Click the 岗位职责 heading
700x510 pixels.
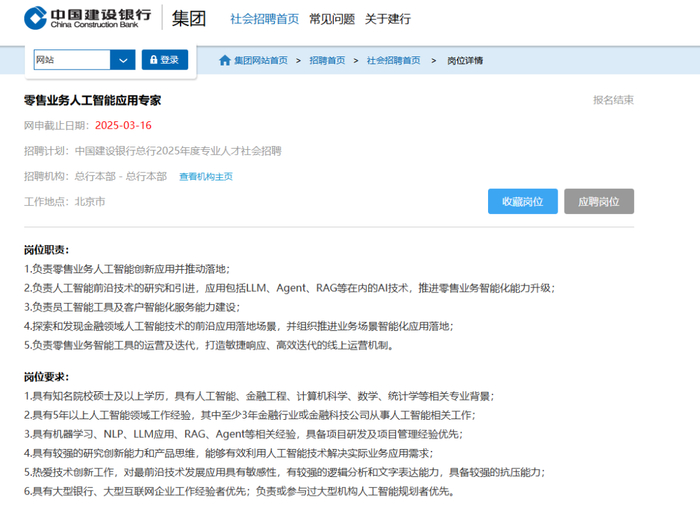(x=46, y=250)
